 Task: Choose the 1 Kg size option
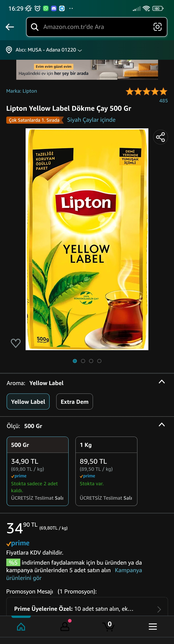(x=106, y=471)
